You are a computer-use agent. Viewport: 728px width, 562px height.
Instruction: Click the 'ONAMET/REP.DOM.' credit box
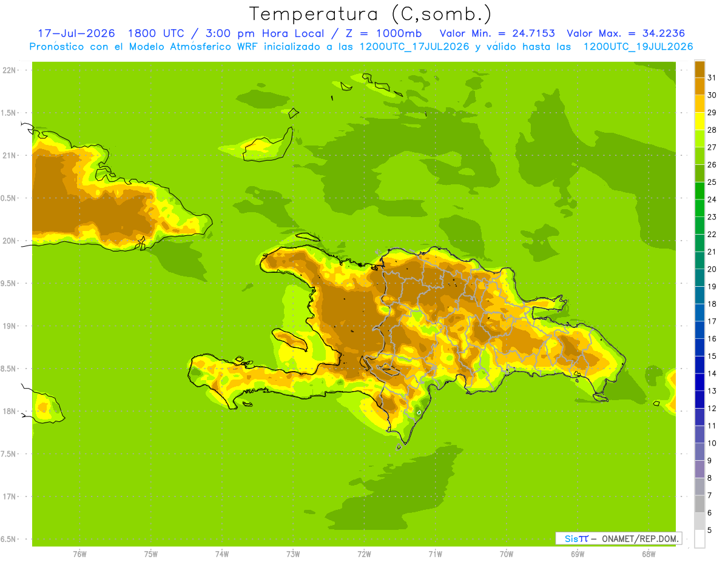click(x=619, y=538)
